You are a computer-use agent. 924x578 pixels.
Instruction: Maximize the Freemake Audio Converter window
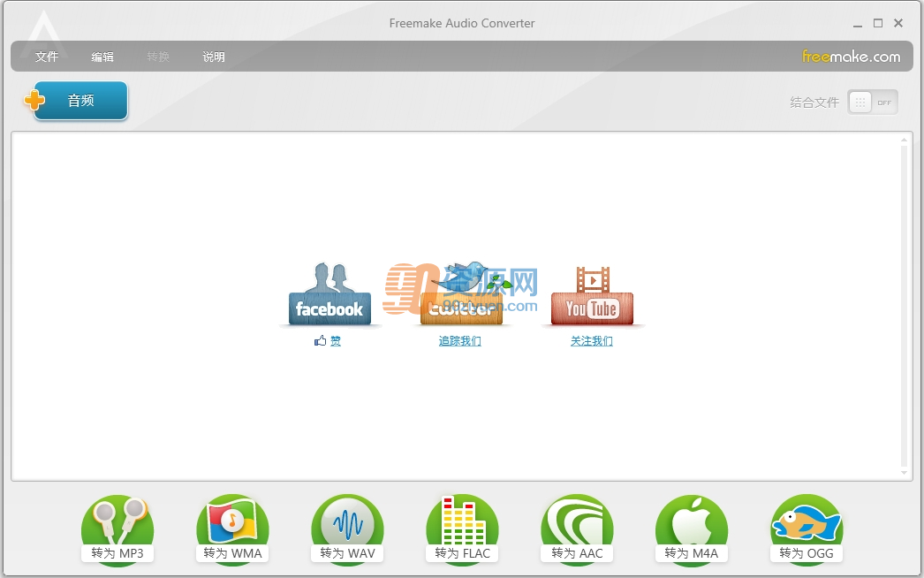(878, 23)
